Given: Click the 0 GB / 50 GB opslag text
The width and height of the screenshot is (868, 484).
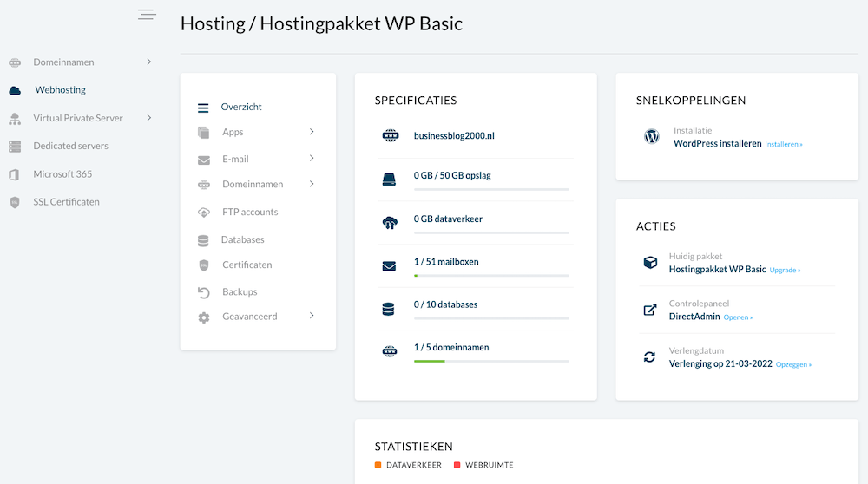Looking at the screenshot, I should [452, 175].
